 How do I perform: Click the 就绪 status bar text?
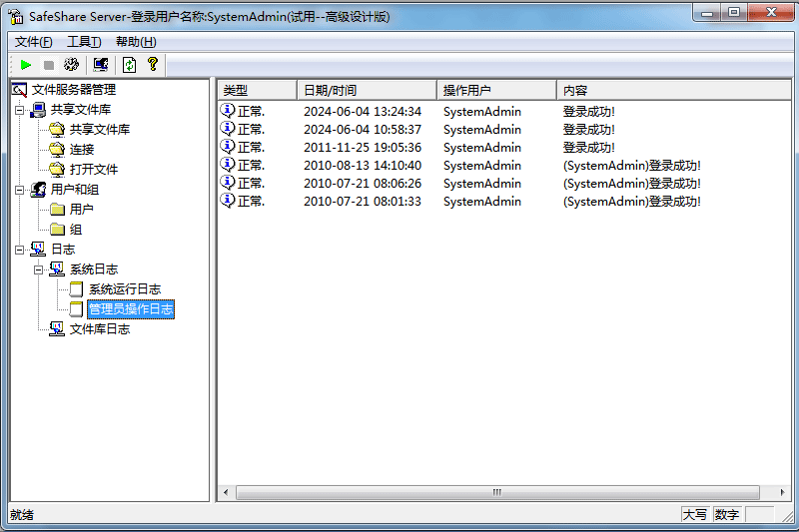coord(21,515)
